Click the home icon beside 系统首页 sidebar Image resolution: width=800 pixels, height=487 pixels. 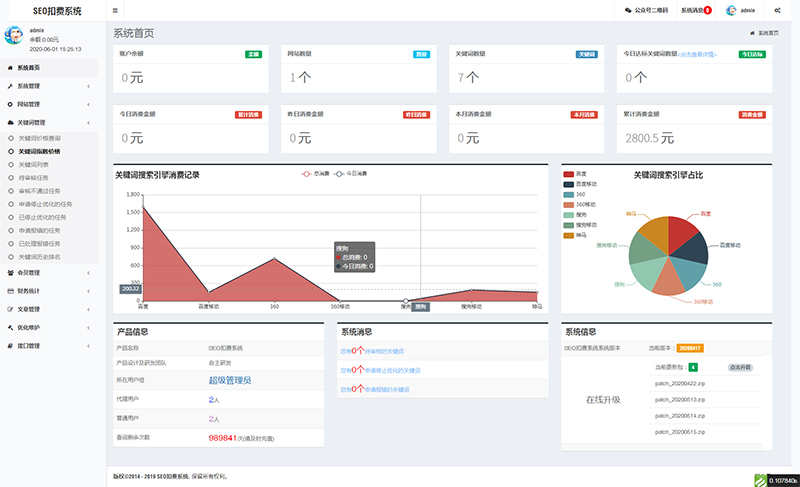(10, 68)
